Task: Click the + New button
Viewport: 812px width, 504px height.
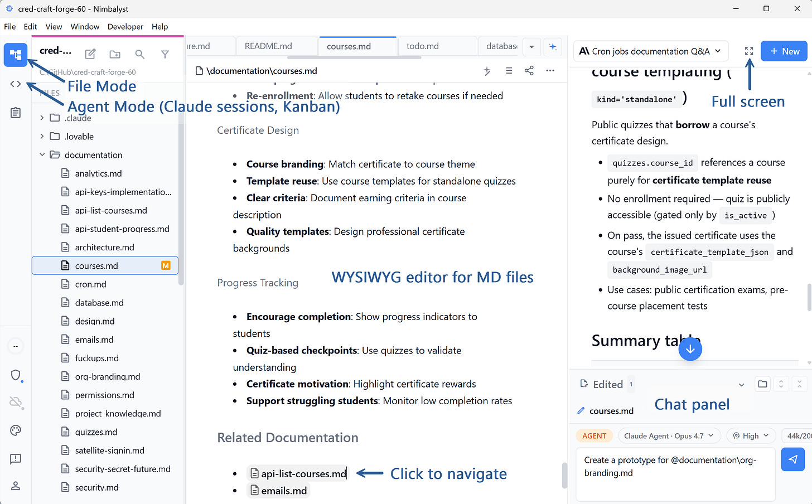Action: coord(784,51)
